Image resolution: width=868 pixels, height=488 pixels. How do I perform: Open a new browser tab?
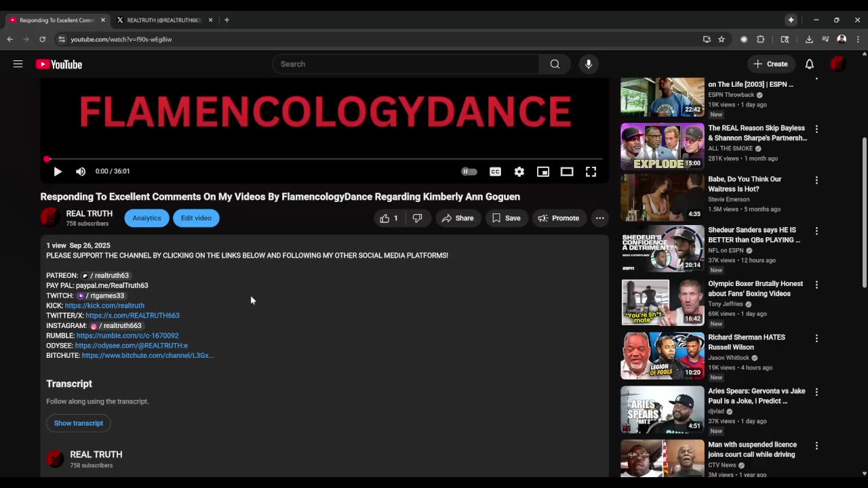226,20
